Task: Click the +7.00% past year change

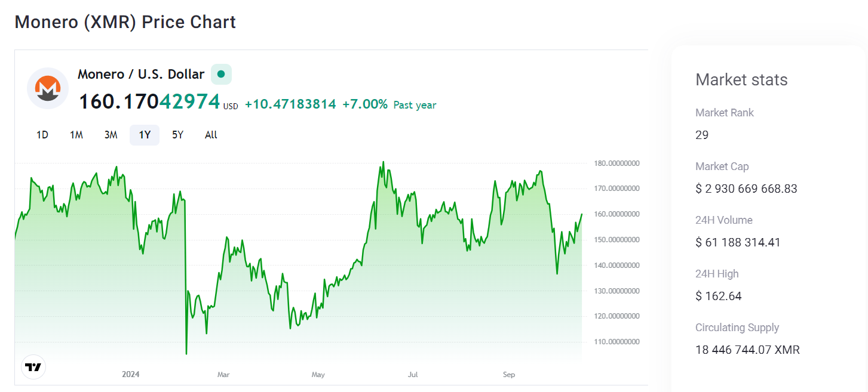Action: 365,104
